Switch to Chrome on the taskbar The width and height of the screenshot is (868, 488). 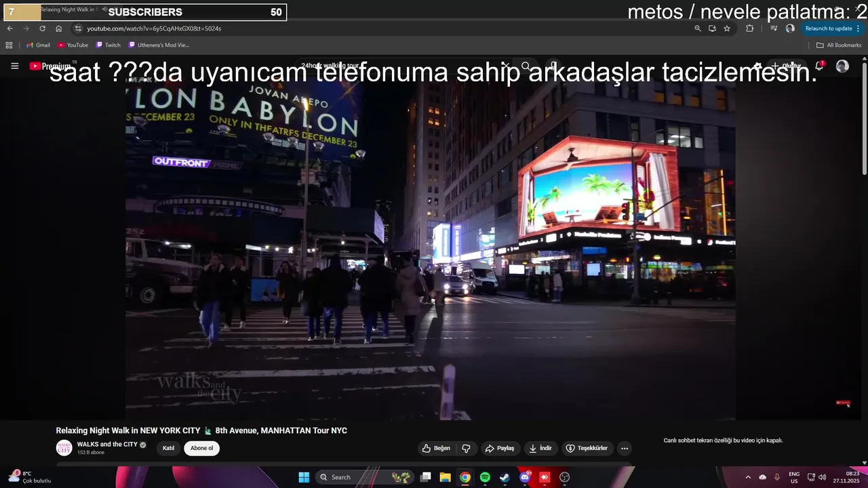coord(465,477)
